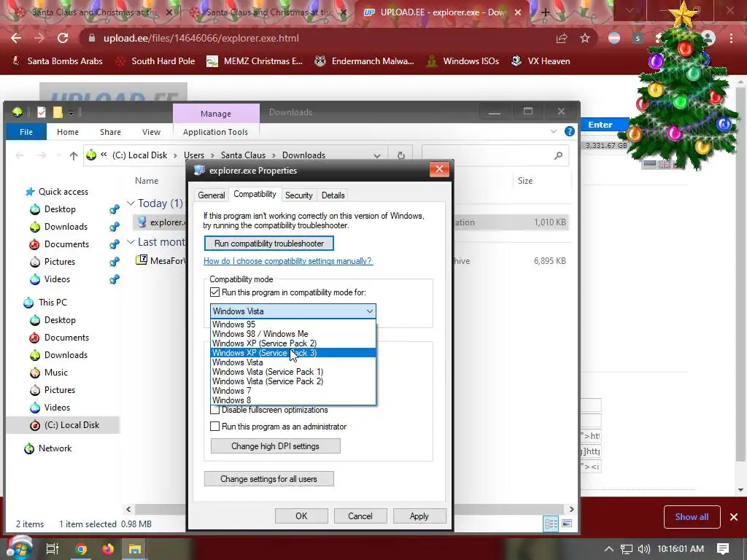This screenshot has height=560, width=747.
Task: Open Chrome three-dot menu
Action: pos(731,38)
